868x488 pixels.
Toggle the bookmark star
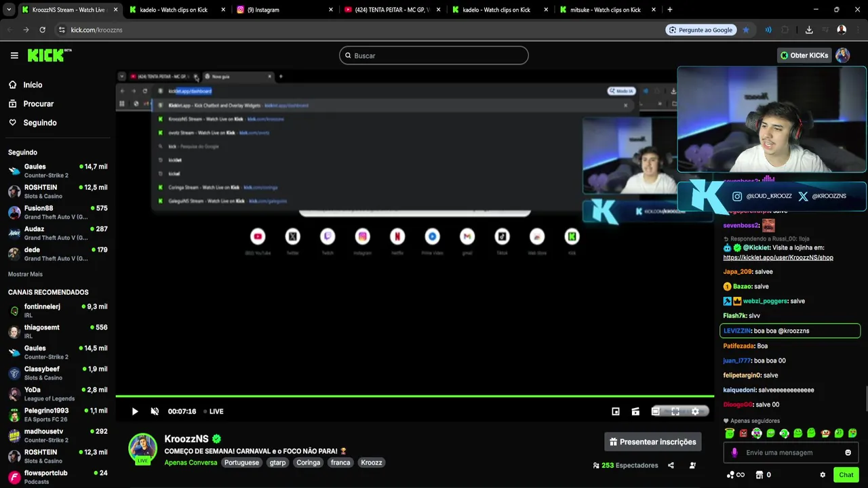pos(746,30)
